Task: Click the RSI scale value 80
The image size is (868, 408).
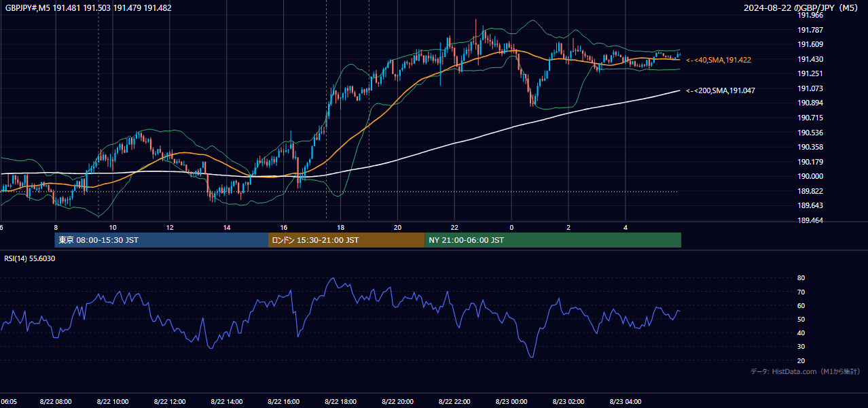Action: click(x=801, y=278)
